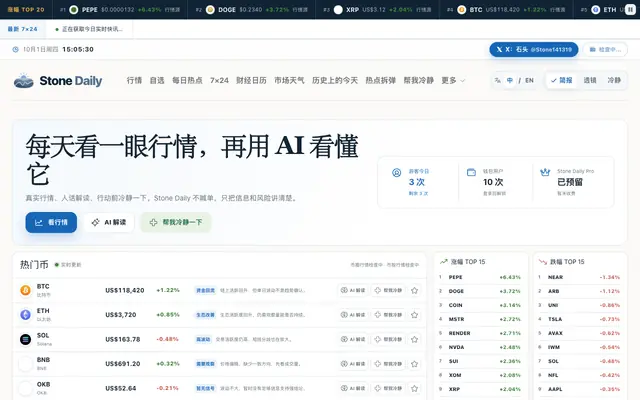Open 帮我冷静 in the navigation

point(419,80)
